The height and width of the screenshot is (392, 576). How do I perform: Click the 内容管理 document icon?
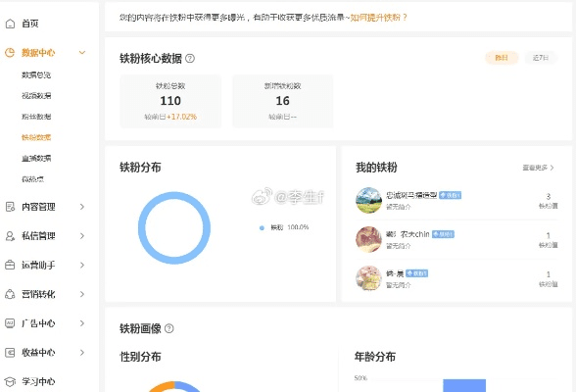click(10, 207)
